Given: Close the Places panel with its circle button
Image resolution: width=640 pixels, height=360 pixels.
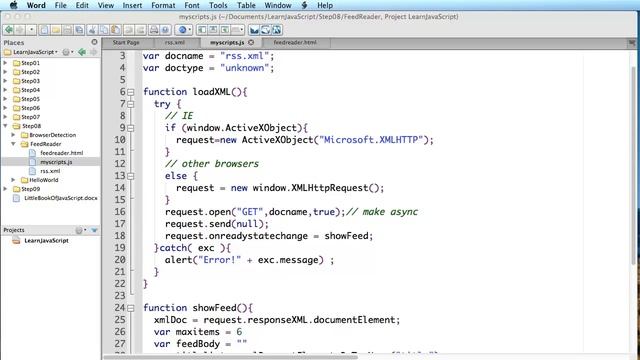Looking at the screenshot, I should coord(94,42).
